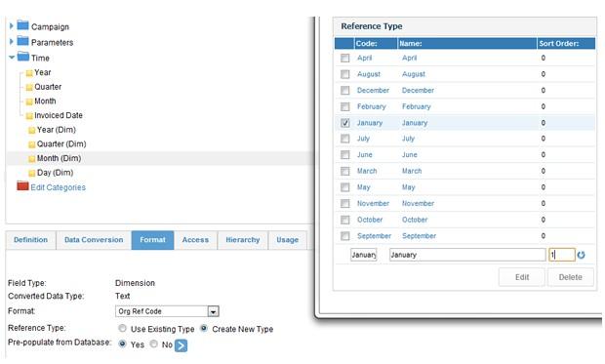
Task: Tick the December checkbox
Action: (x=344, y=91)
